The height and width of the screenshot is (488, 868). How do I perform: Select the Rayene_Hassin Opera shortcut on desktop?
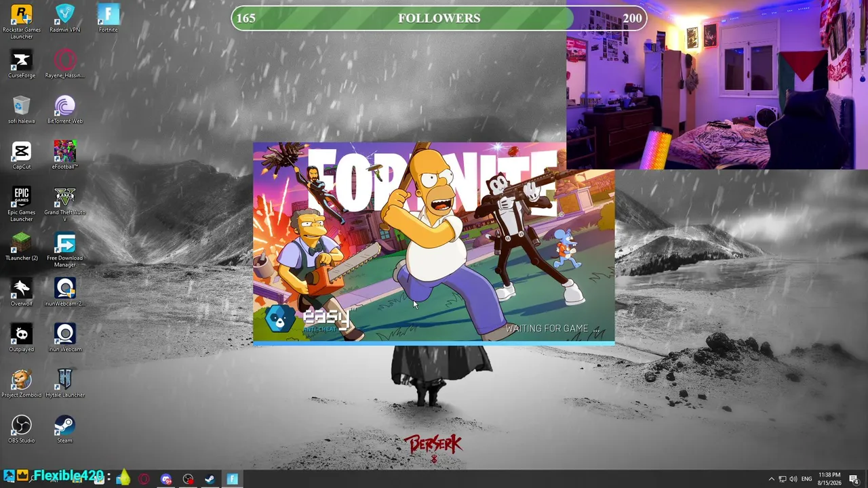65,64
